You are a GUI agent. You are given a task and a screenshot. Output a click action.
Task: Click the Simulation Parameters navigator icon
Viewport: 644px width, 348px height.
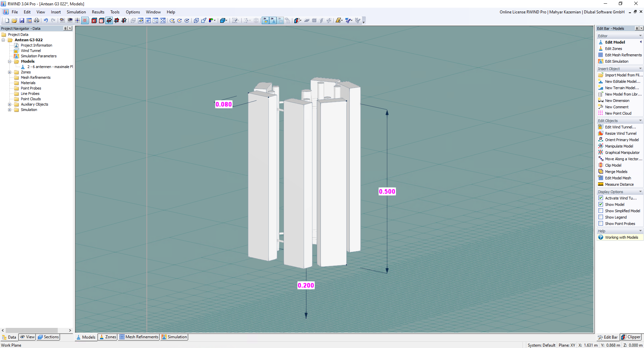tap(16, 56)
